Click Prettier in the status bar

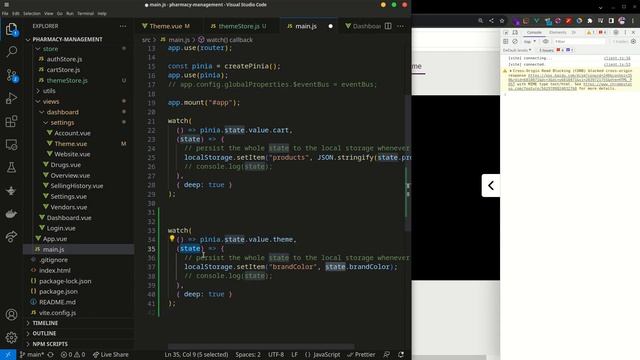point(361,355)
